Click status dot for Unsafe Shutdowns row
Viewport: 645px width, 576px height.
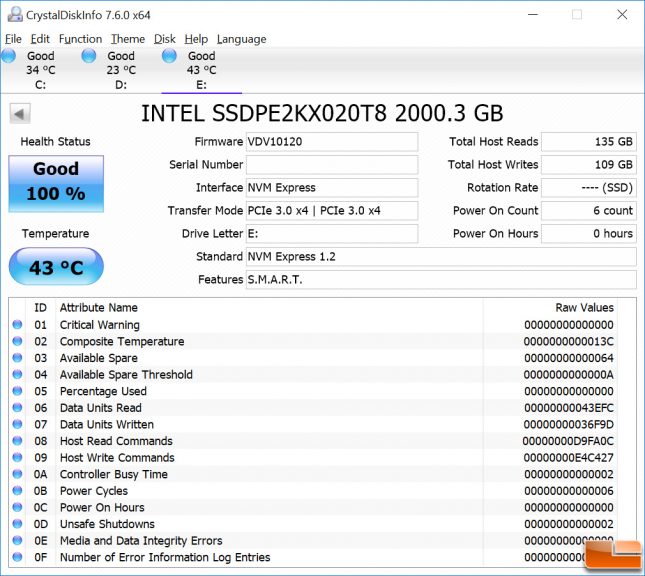[x=17, y=524]
